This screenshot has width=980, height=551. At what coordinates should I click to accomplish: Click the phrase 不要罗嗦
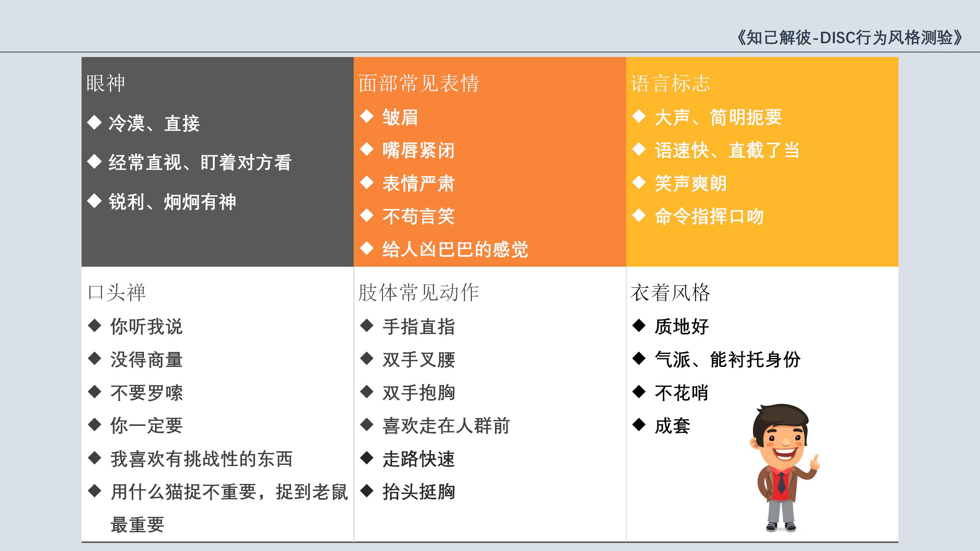147,393
